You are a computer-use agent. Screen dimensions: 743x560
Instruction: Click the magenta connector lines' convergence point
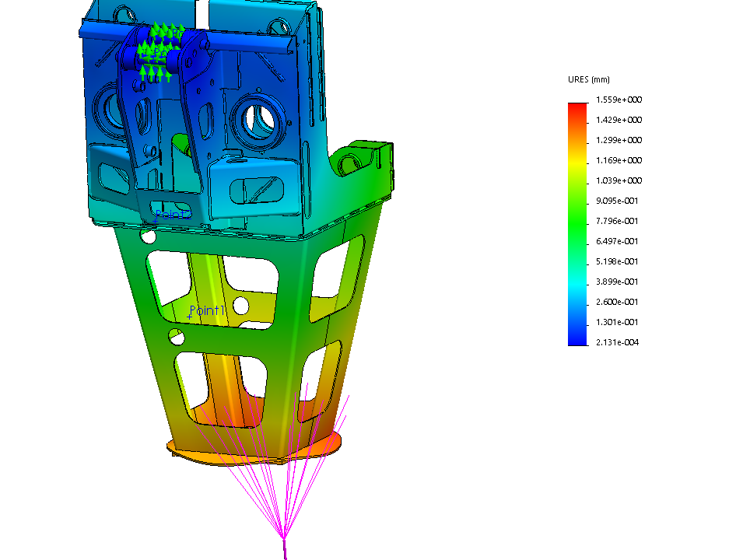284,541
